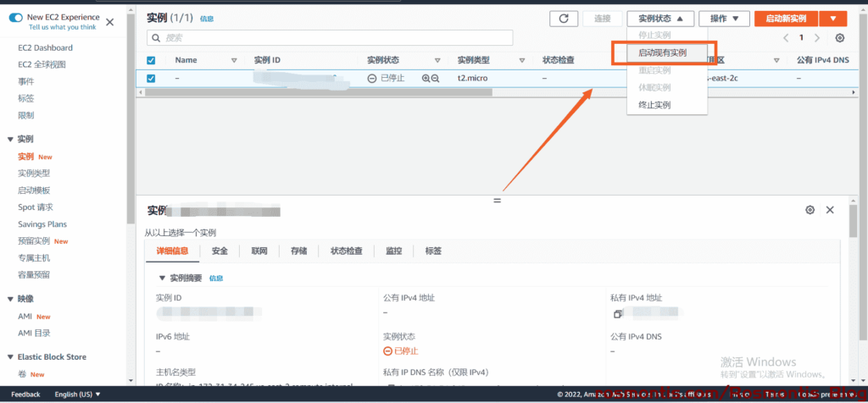Click the disabled 连接 button
The image size is (868, 403).
click(603, 19)
